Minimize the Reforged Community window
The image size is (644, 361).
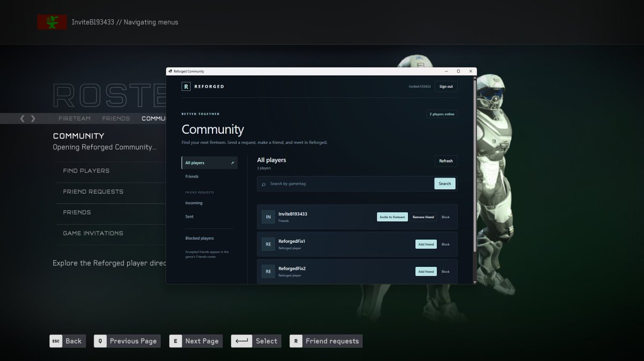click(445, 71)
